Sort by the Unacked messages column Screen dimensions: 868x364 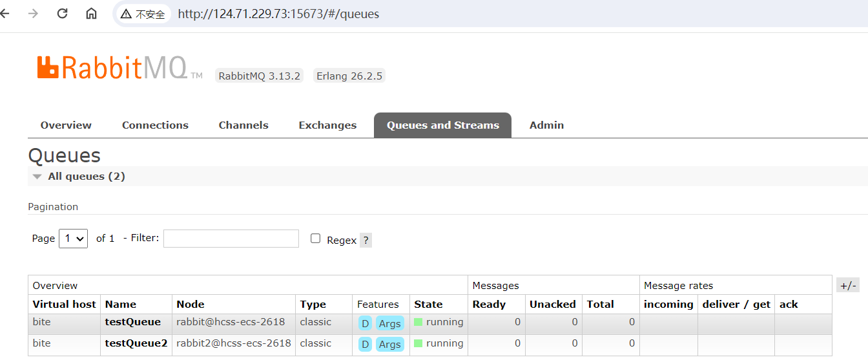553,305
